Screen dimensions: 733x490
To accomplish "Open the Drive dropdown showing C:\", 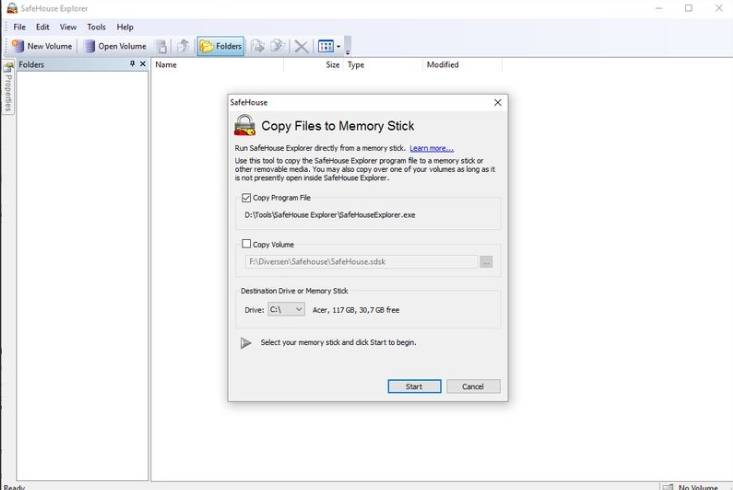I will tap(286, 310).
